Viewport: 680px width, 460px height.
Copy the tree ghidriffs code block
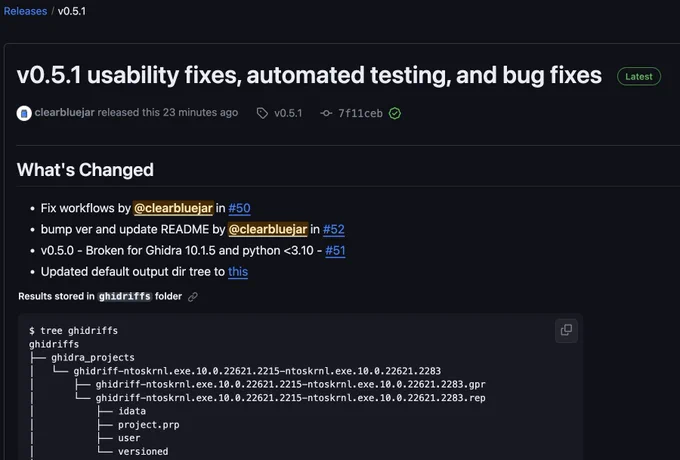pos(566,330)
